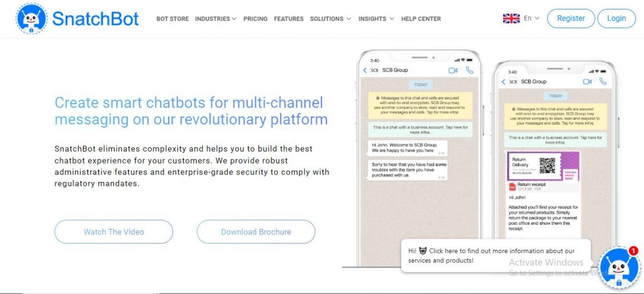This screenshot has height=294, width=644.
Task: Expand the Industries dropdown menu
Action: click(x=216, y=19)
